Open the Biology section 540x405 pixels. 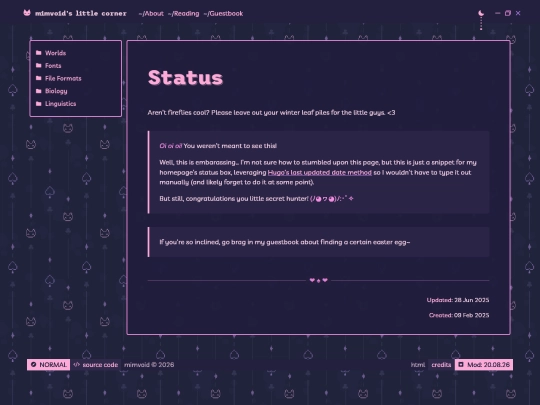click(56, 91)
